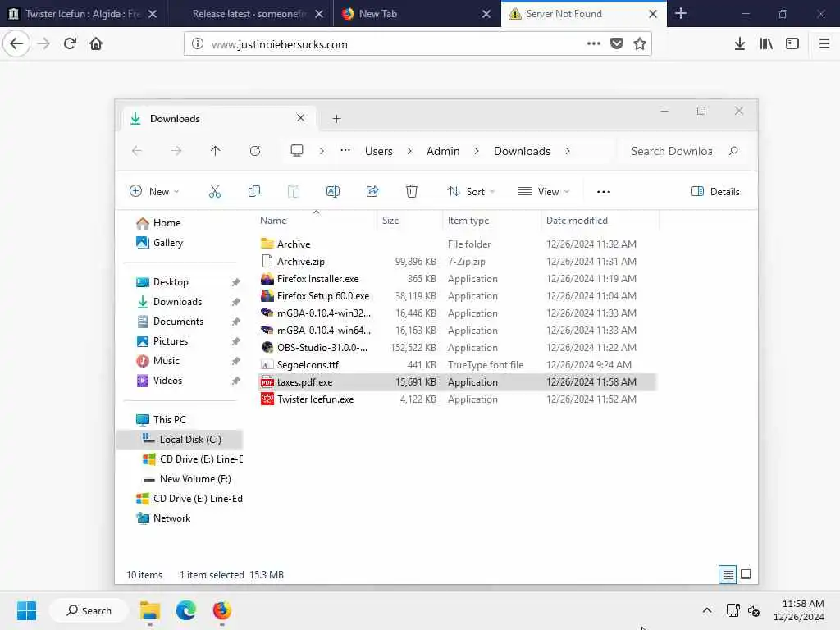Click the Cut scissors icon
Screen dimensions: 840x630
click(215, 191)
